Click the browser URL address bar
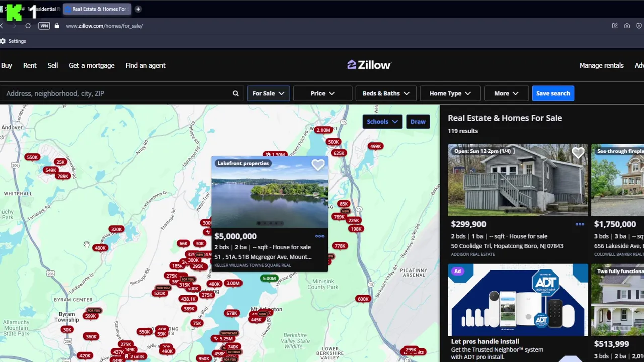 tap(104, 26)
